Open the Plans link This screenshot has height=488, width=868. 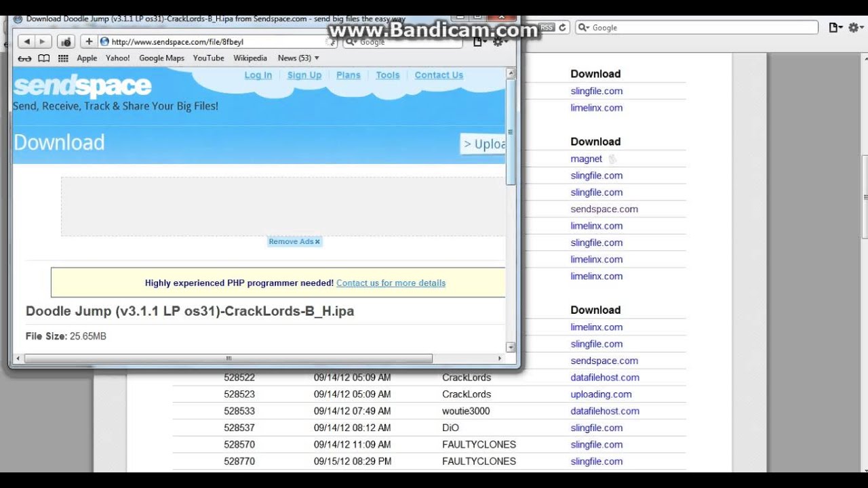coord(349,75)
